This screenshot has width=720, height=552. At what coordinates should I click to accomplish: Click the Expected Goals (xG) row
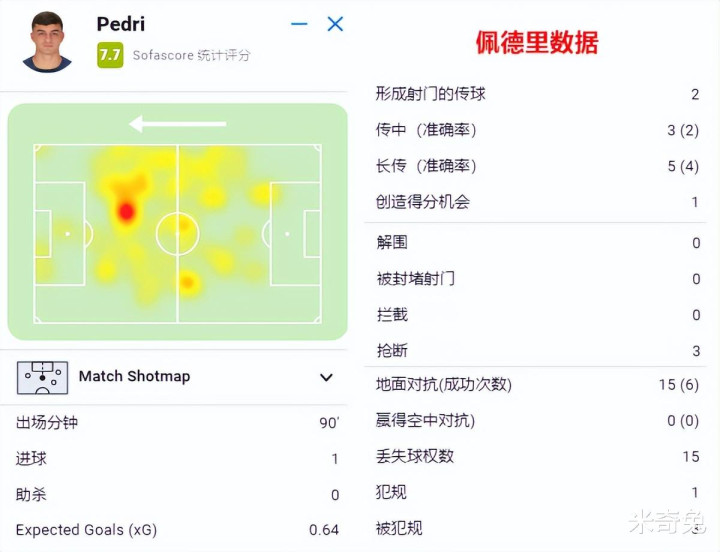[x=177, y=530]
